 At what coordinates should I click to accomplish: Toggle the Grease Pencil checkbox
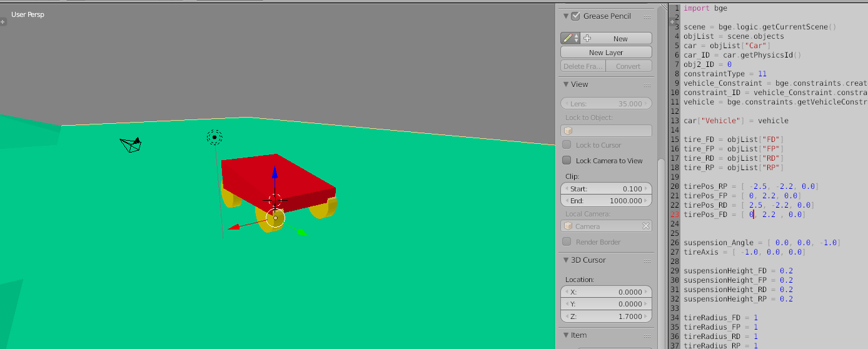(575, 16)
